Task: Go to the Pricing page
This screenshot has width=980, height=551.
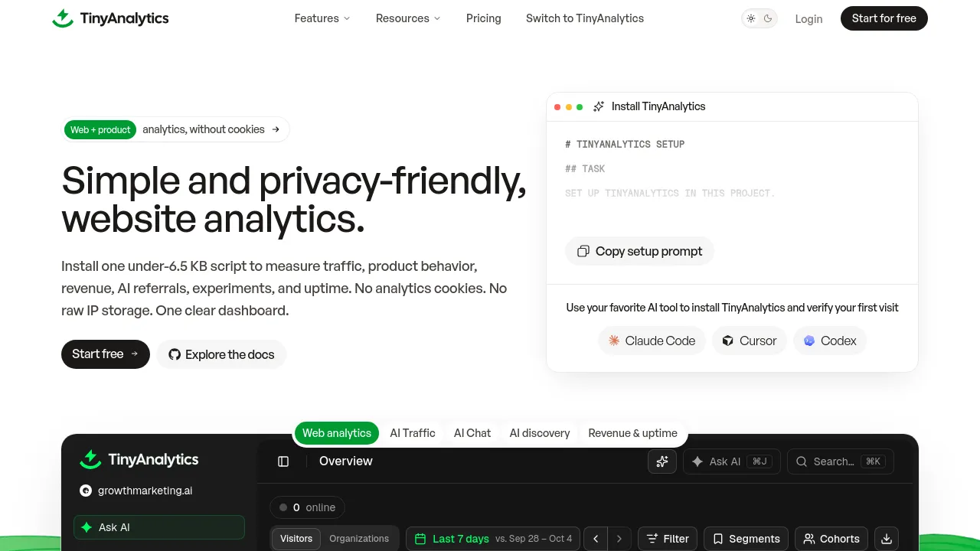Action: pos(484,18)
